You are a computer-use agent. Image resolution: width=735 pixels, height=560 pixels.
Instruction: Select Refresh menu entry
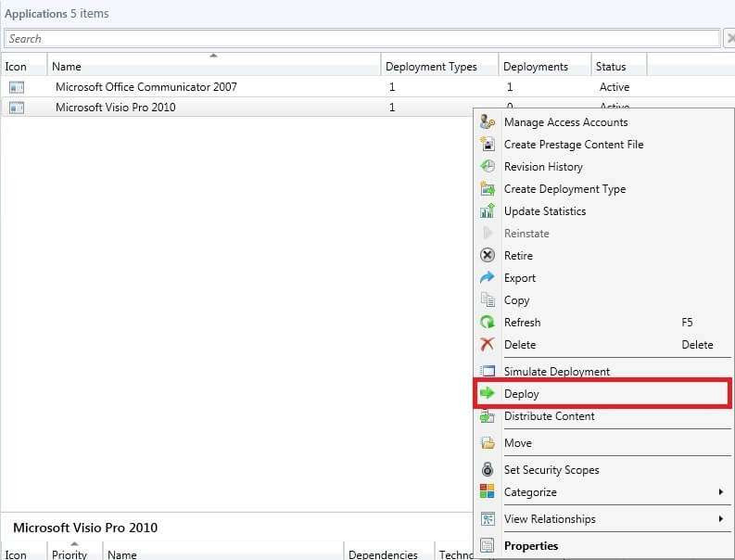point(603,323)
